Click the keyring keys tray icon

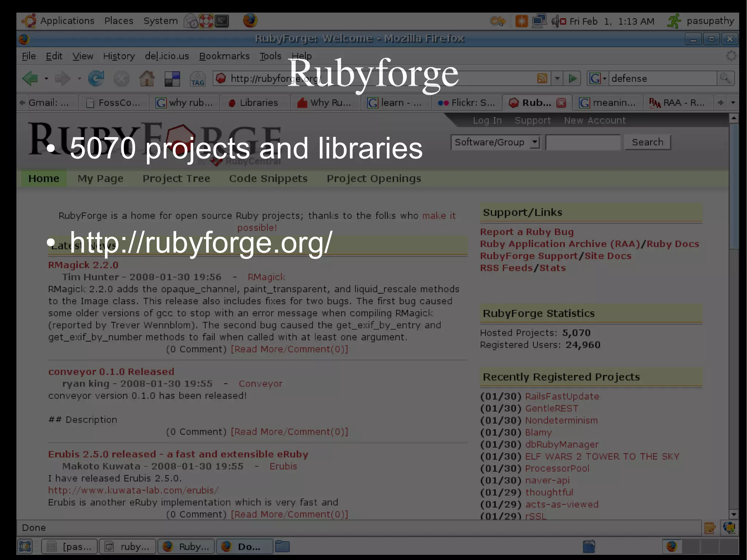coord(498,21)
